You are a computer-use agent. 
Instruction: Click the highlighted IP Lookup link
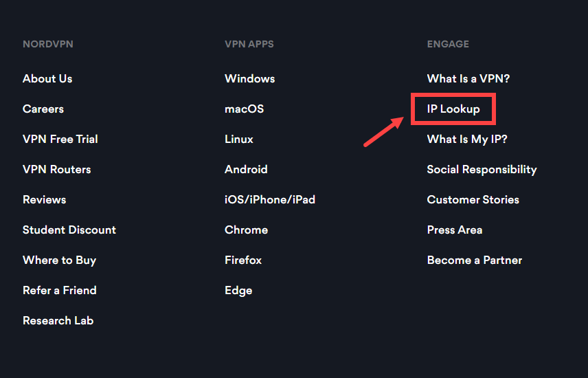[x=453, y=109]
